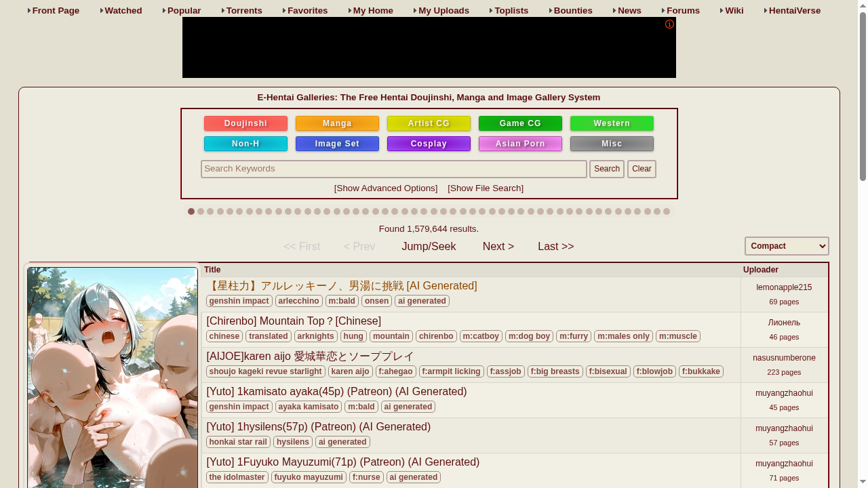Go to the Favorites menu item

[307, 11]
